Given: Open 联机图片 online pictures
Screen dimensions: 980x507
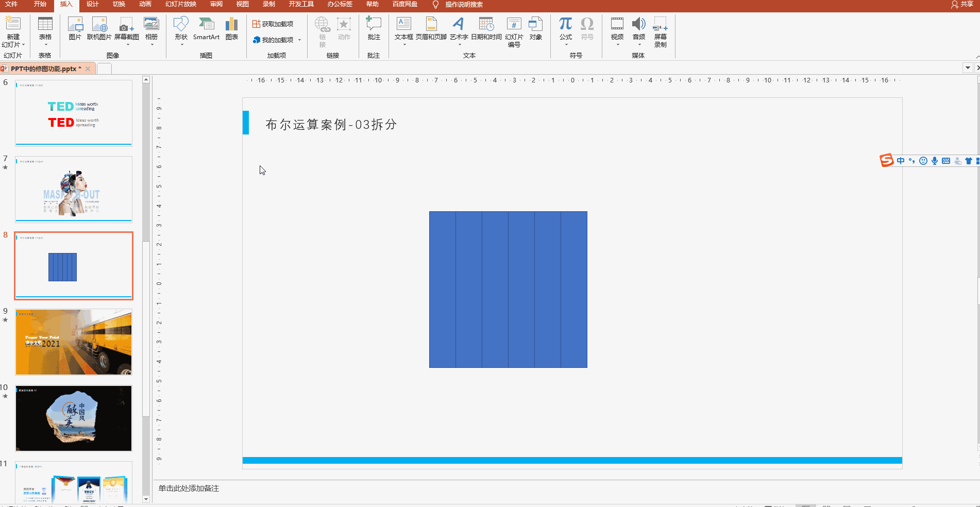Looking at the screenshot, I should (99, 28).
